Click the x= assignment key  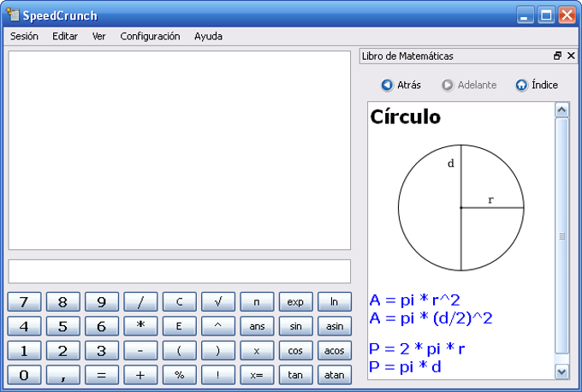point(257,375)
